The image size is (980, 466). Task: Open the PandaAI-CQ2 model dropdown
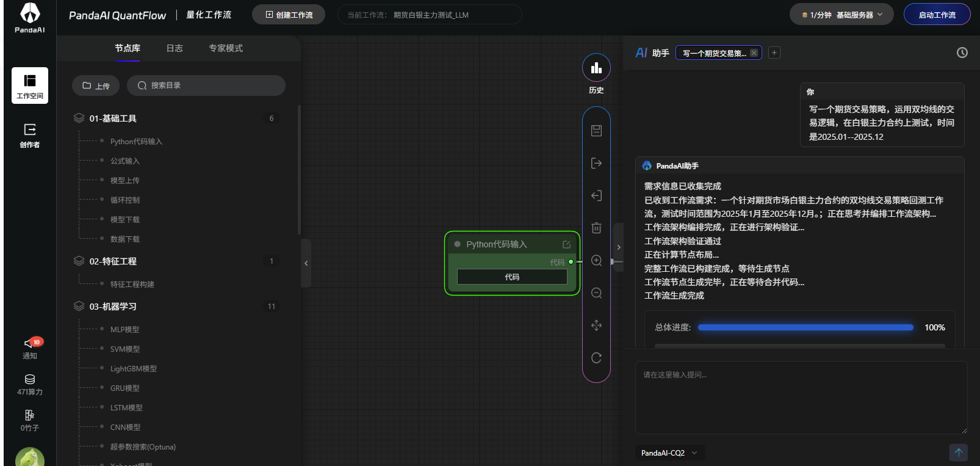pos(669,453)
